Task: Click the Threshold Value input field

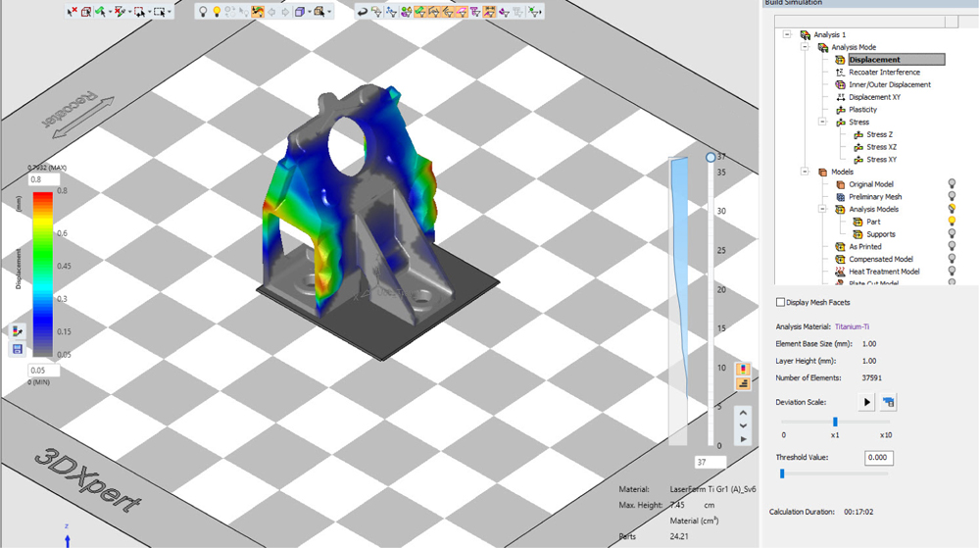Action: coord(879,458)
